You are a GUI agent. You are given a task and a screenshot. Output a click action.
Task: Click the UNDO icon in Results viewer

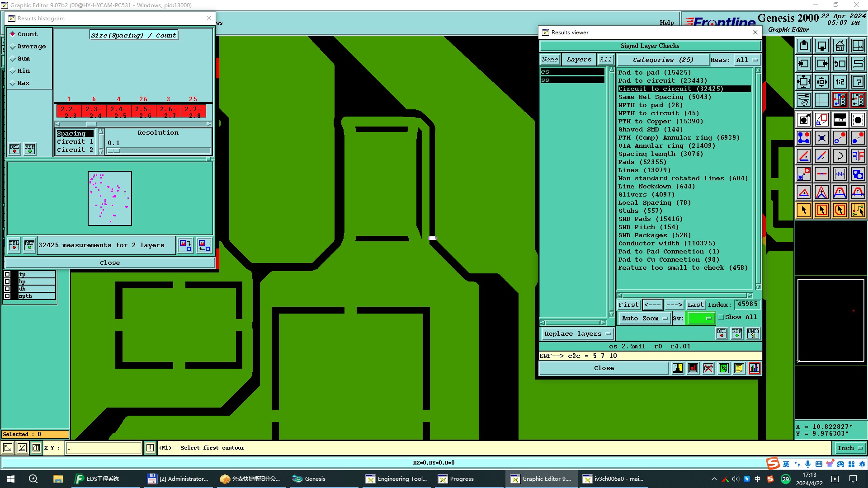pos(753,333)
